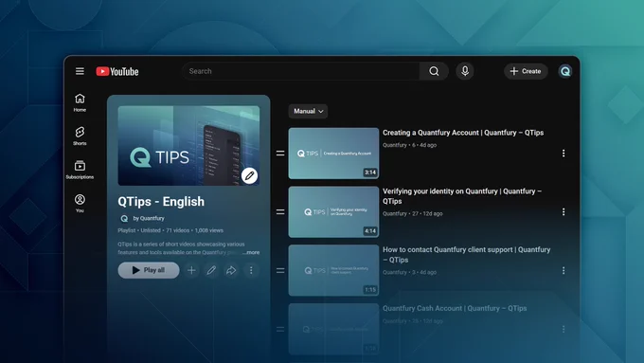Open the title 'Quantfury Cash Account | Quantfury – QTips'
The width and height of the screenshot is (644, 363).
tap(455, 308)
